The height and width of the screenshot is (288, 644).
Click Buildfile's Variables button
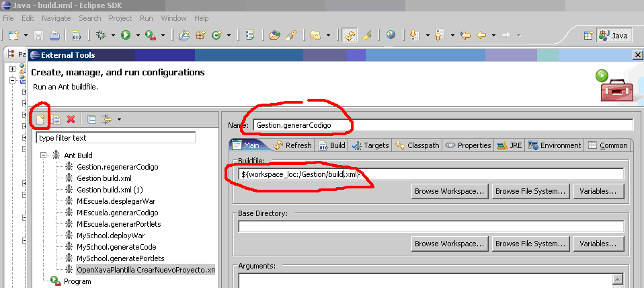[x=598, y=191]
